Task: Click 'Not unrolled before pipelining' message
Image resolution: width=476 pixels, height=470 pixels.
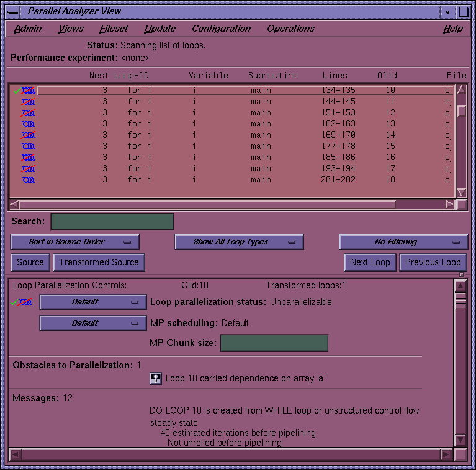Action: 225,443
